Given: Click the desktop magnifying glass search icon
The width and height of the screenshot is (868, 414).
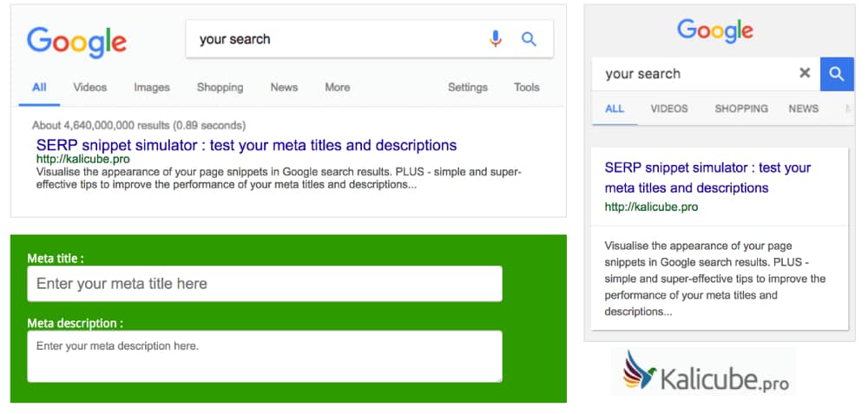Looking at the screenshot, I should (x=529, y=39).
